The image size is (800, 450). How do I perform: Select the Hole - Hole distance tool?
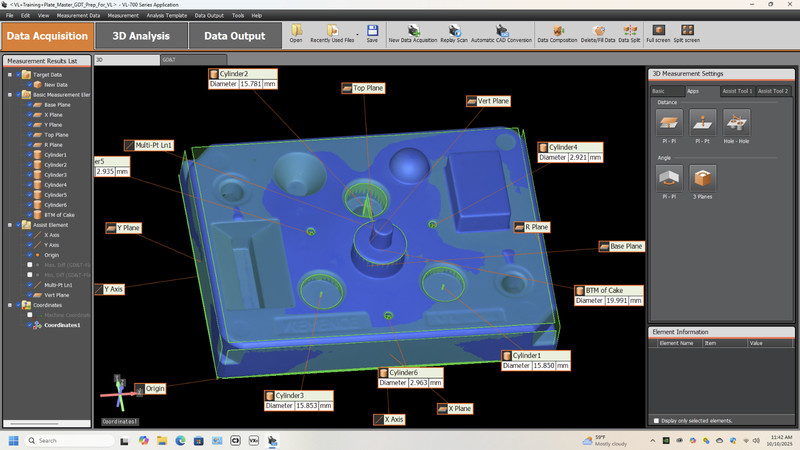[736, 122]
